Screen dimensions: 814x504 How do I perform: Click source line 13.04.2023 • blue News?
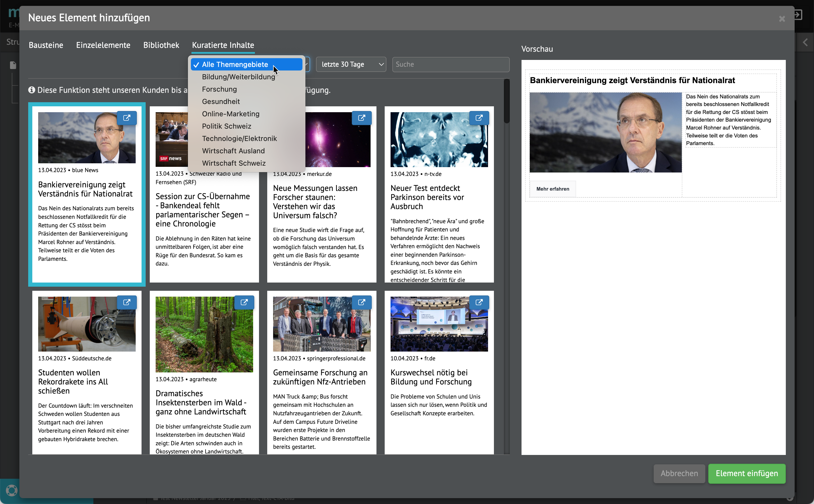click(68, 170)
